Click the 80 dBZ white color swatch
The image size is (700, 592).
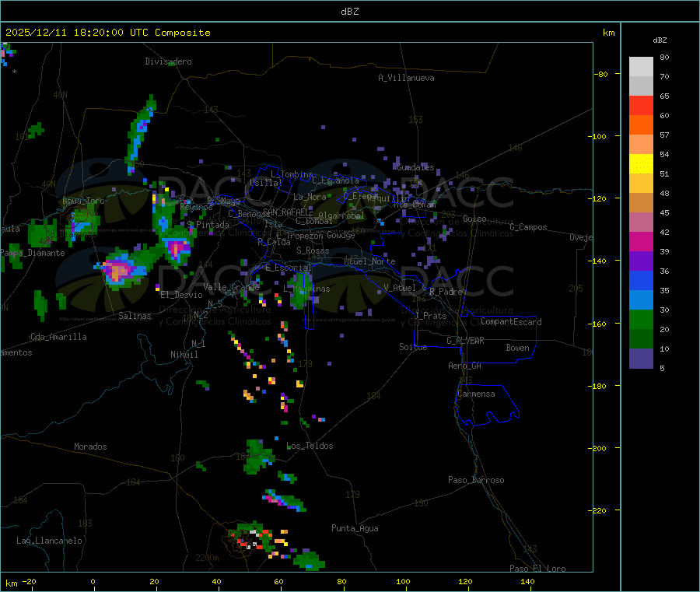pyautogui.click(x=641, y=67)
